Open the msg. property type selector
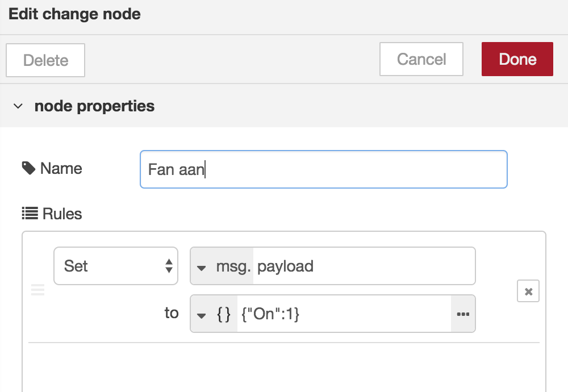 (222, 266)
